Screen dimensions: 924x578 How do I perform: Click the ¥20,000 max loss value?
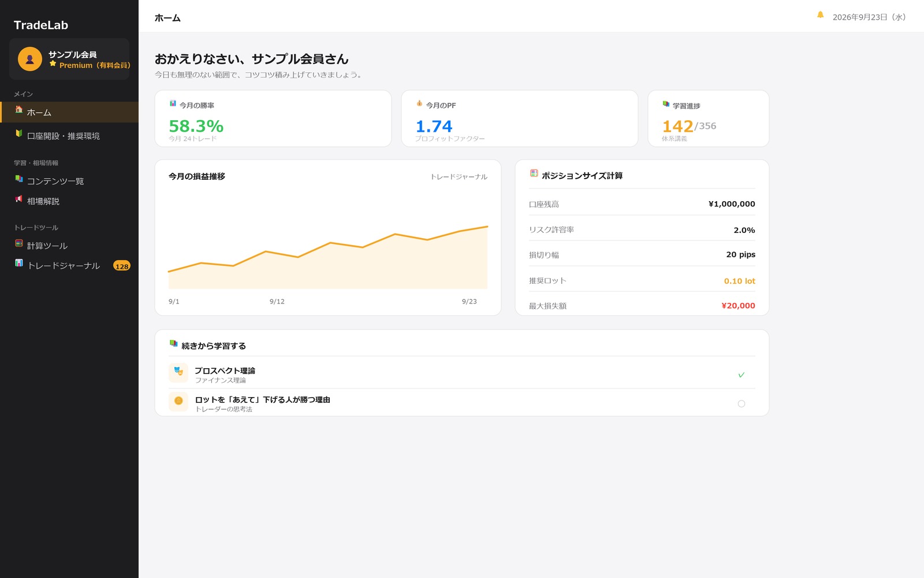738,306
